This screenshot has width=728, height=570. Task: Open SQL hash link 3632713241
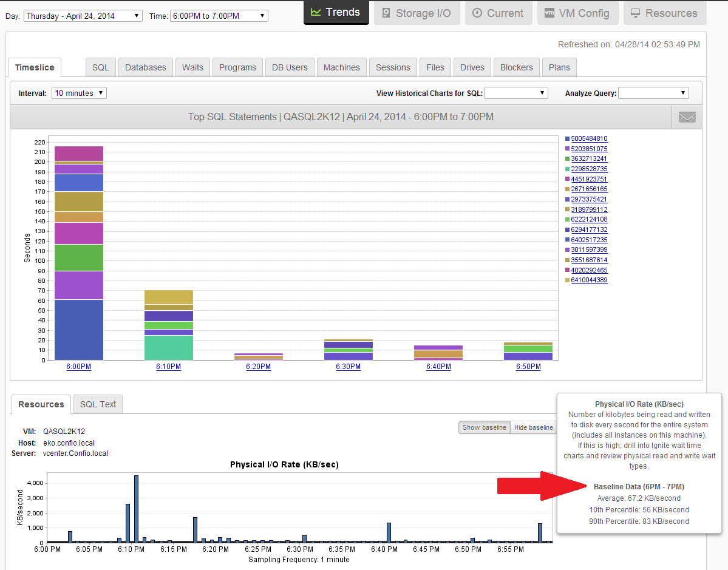coord(589,159)
